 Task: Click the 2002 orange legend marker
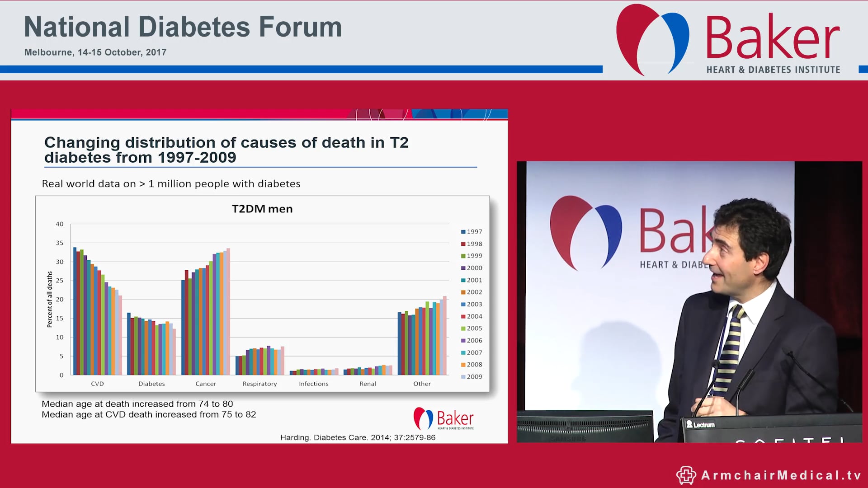(x=463, y=292)
